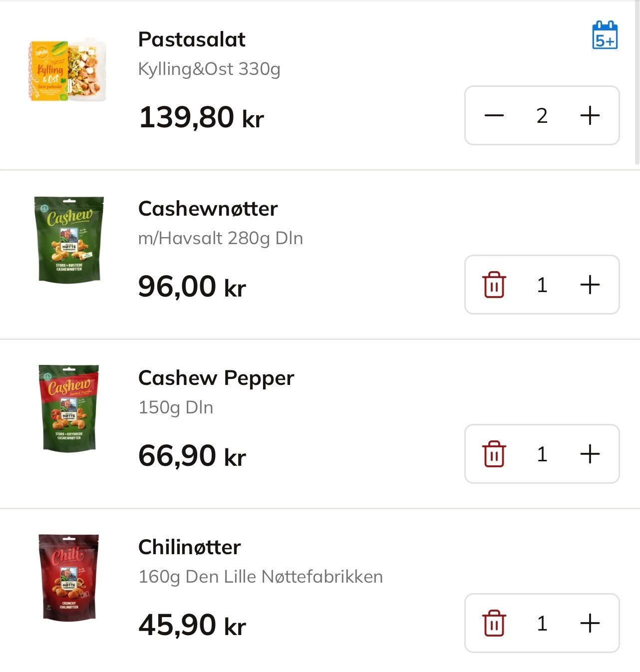640x672 pixels.
Task: Open the green Cashewnøtter bag thumbnail
Action: pos(69,239)
